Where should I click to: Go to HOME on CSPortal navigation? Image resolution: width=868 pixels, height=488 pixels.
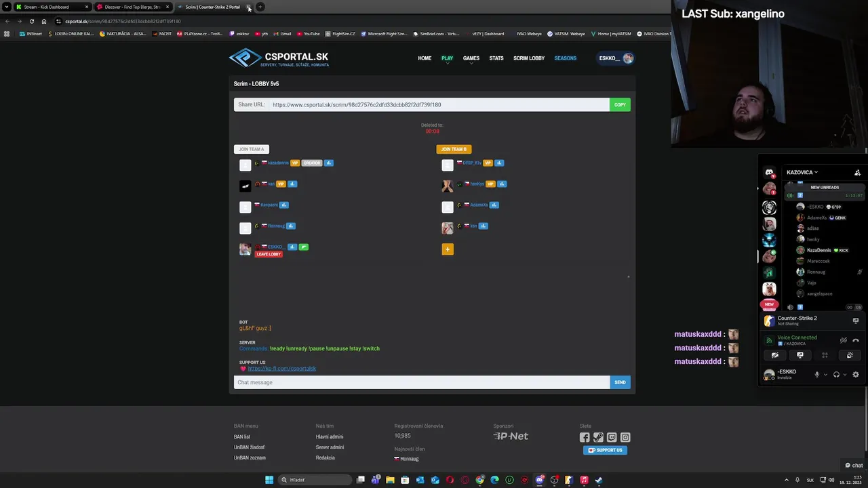tap(425, 58)
